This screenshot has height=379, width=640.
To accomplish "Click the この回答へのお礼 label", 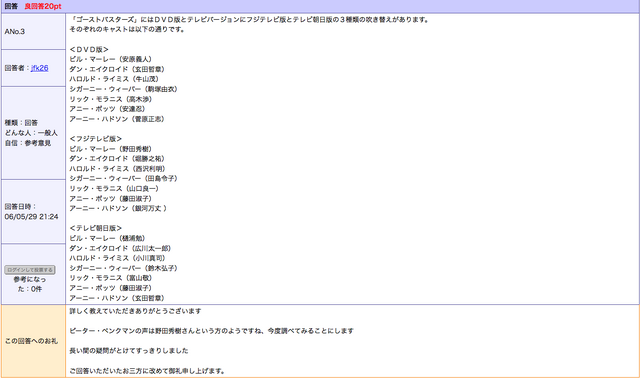I will click(31, 341).
